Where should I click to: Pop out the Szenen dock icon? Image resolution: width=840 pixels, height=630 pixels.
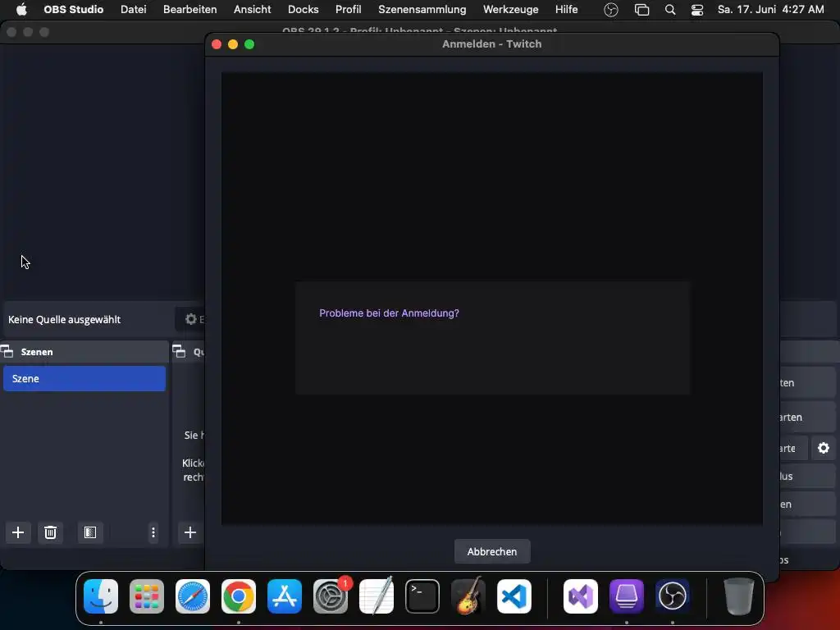coord(7,351)
